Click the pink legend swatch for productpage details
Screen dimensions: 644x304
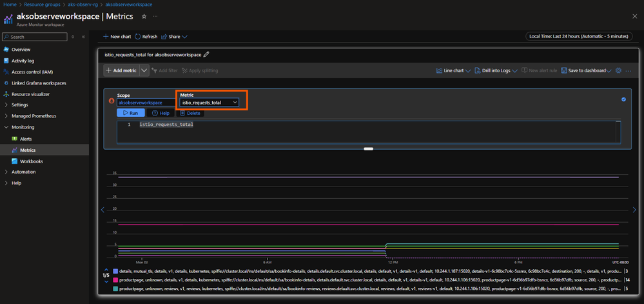click(115, 280)
